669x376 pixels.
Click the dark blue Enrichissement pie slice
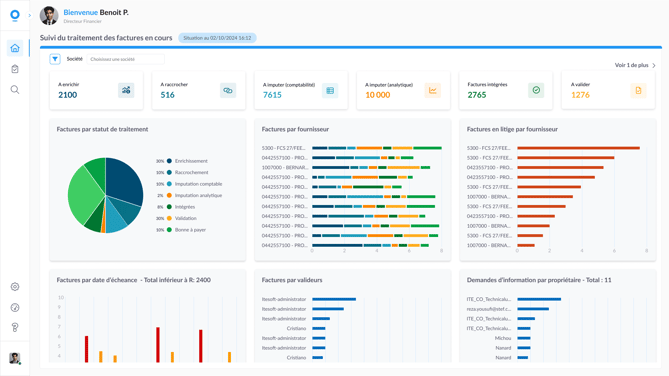[123, 179]
